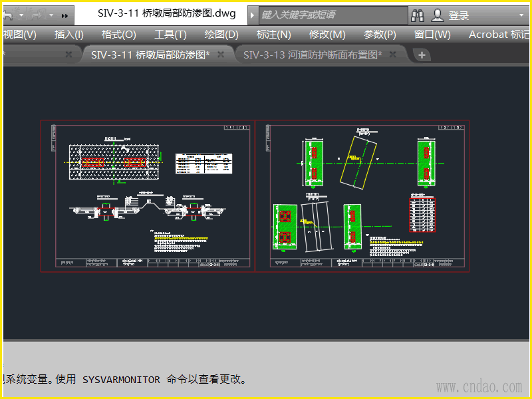Screen dimensions: 532x399
Task: Open the 窗口(W) menu
Action: [x=432, y=35]
